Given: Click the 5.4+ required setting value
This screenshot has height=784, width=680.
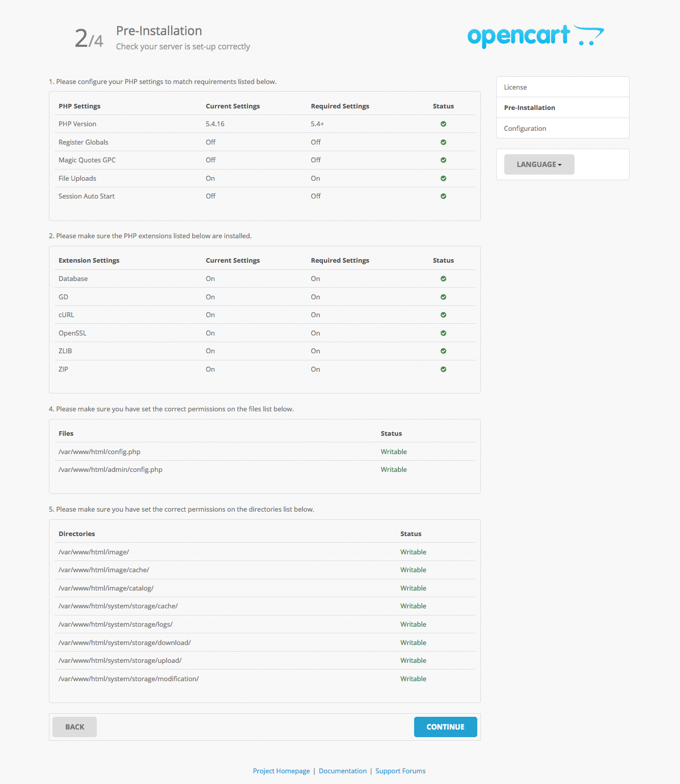Looking at the screenshot, I should coord(317,124).
